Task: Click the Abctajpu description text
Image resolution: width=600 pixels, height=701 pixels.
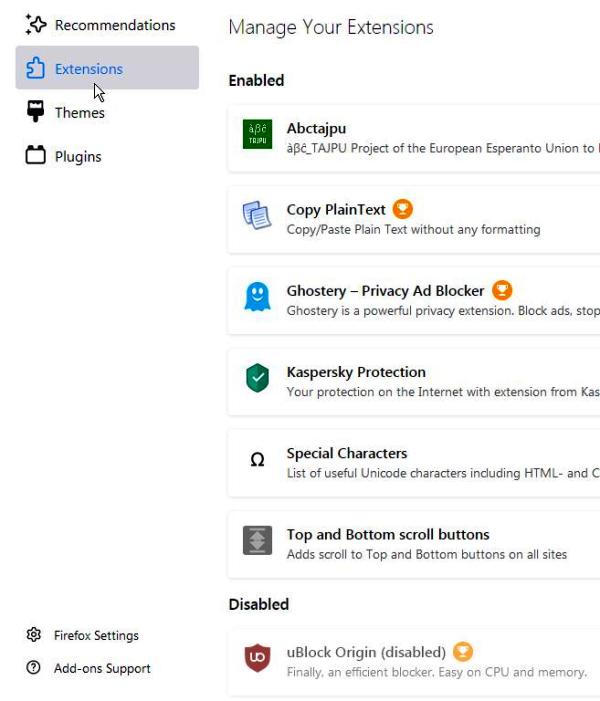Action: (x=443, y=148)
